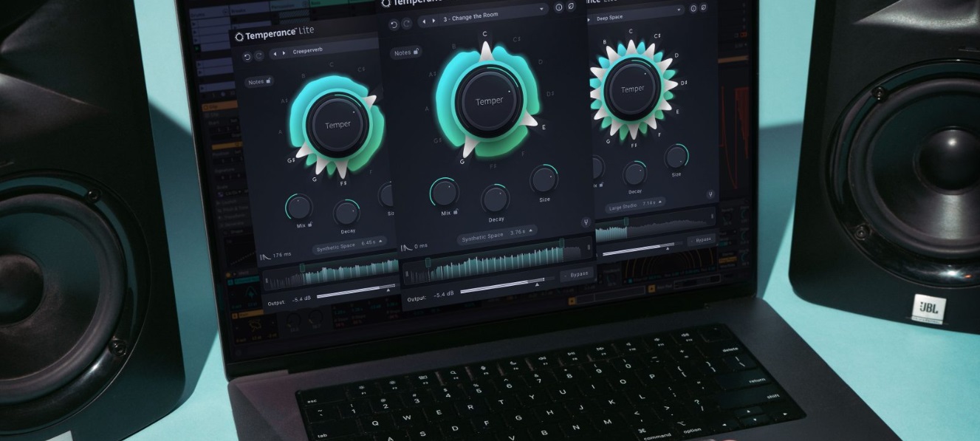Open info icon in Change the Room window

click(x=558, y=7)
